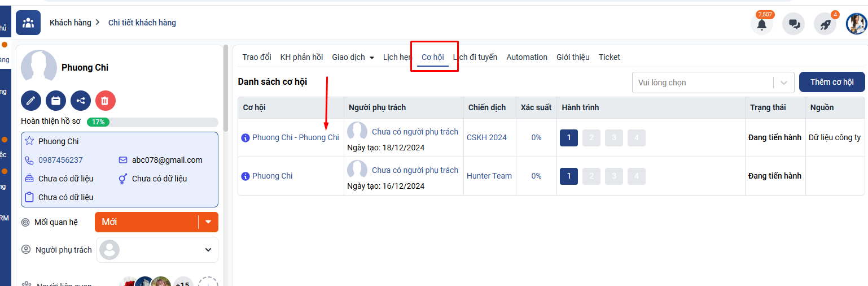This screenshot has width=868, height=286.
Task: Click the Vui lòng chọn select field
Action: (x=703, y=83)
